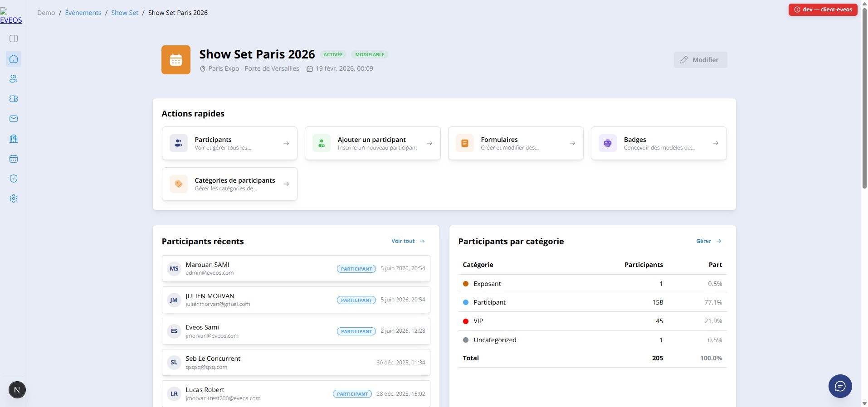868x407 pixels.
Task: Click the Uncategorized category name
Action: (495, 340)
